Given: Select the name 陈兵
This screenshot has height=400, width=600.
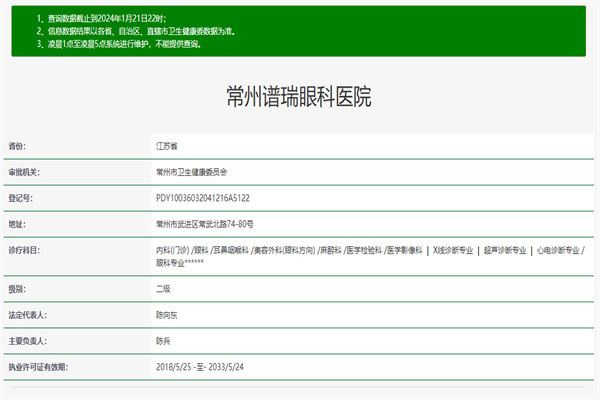Looking at the screenshot, I should click(x=163, y=341).
